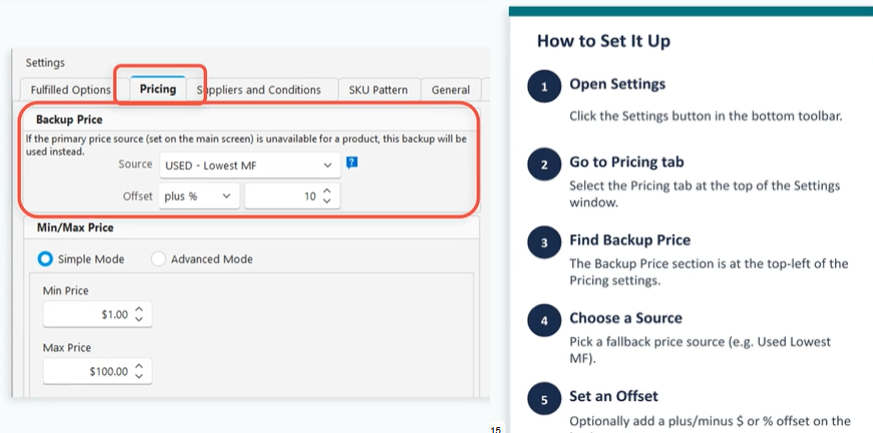
Task: Click the 'Open Settings' step title
Action: pos(617,84)
